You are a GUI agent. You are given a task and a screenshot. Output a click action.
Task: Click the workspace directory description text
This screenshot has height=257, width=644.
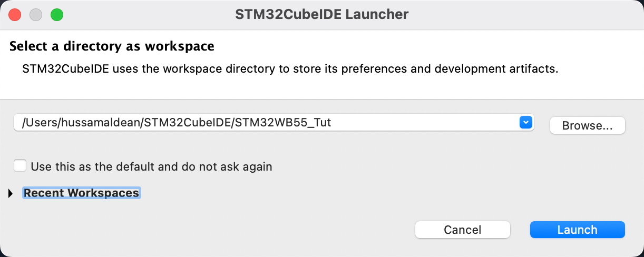point(290,69)
